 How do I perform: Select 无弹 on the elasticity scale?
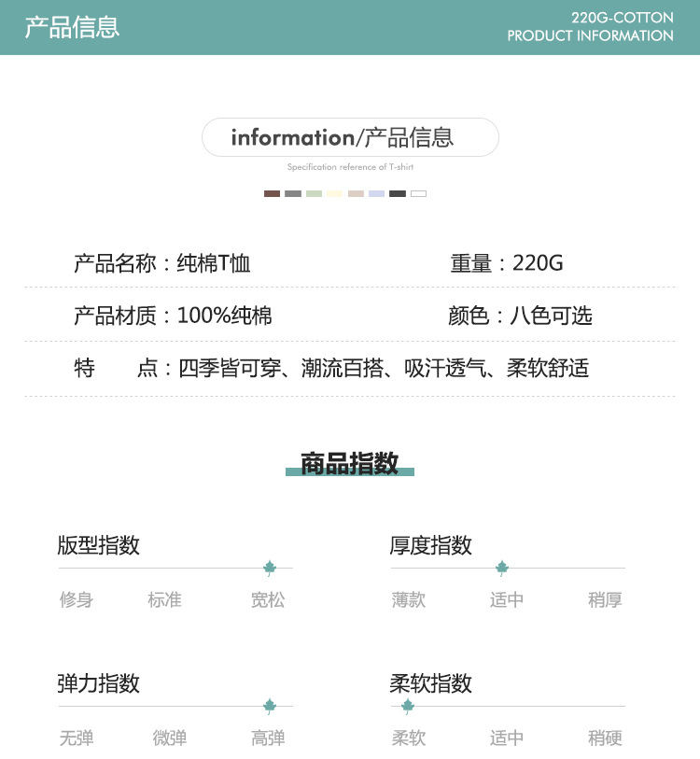pos(76,738)
